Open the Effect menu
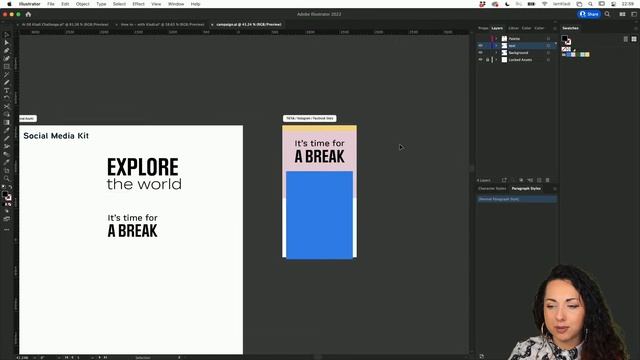The height and width of the screenshot is (360, 640). [x=138, y=4]
